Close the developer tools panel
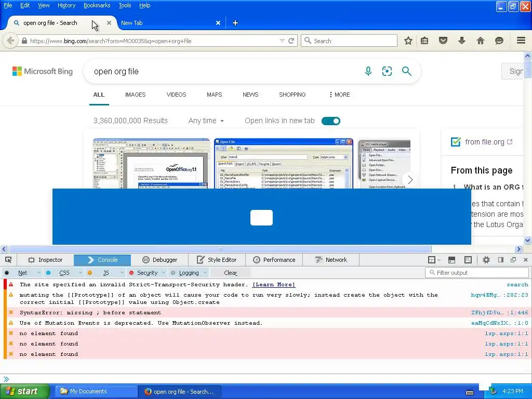 (x=526, y=260)
